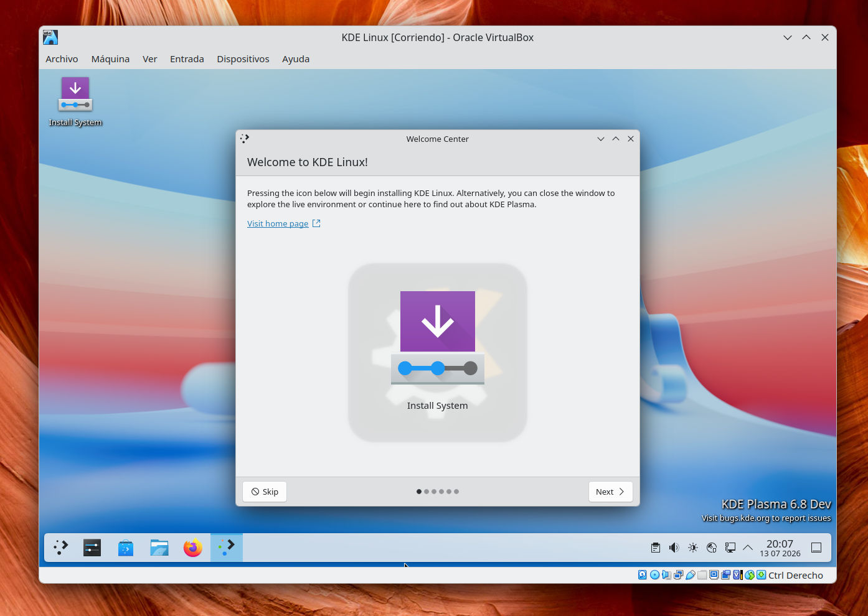Minimize the Oracle VirtualBox window
The width and height of the screenshot is (868, 616).
pos(788,37)
